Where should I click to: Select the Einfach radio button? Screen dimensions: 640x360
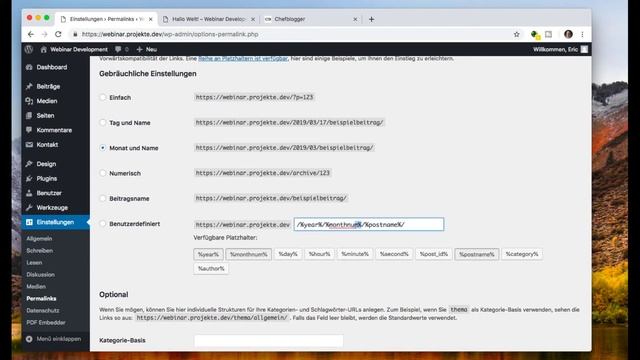click(x=103, y=98)
